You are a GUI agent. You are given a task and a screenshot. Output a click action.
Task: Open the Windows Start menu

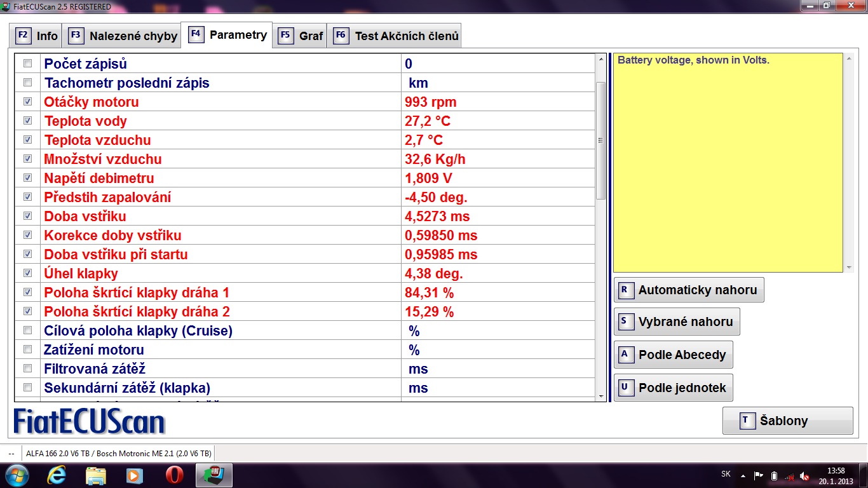click(17, 475)
